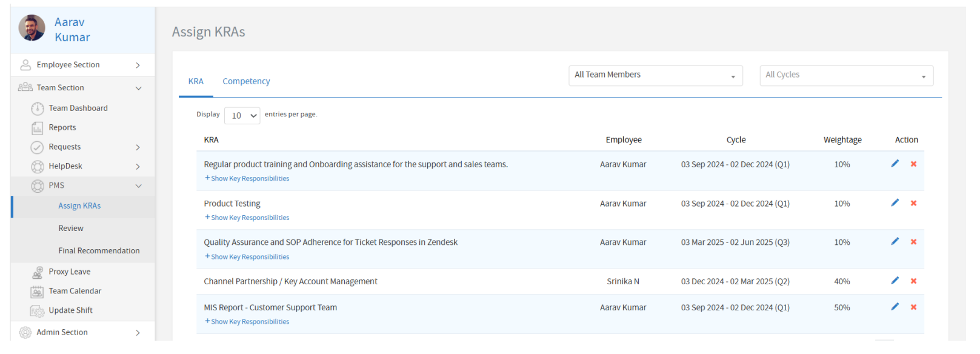Expand the Employee Section menu

pos(138,65)
